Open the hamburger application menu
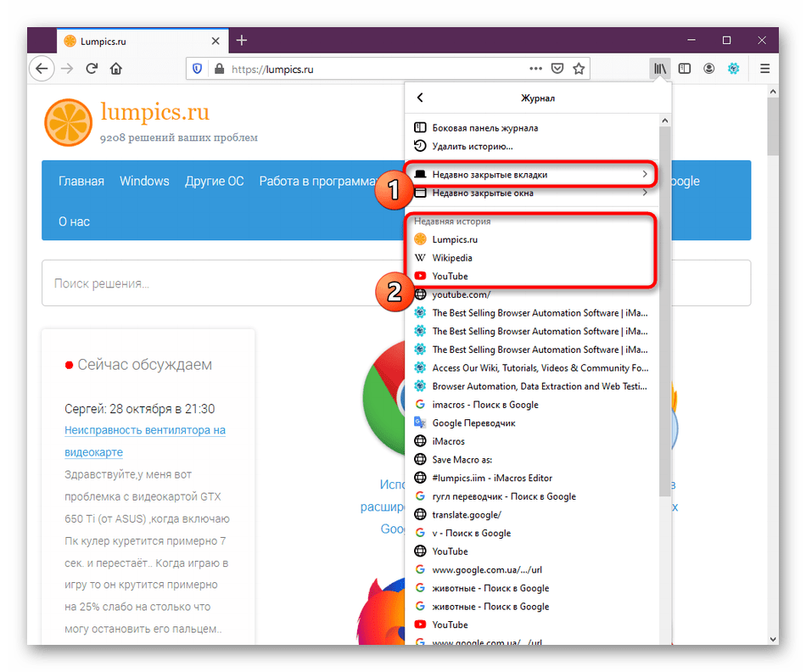 pos(765,69)
